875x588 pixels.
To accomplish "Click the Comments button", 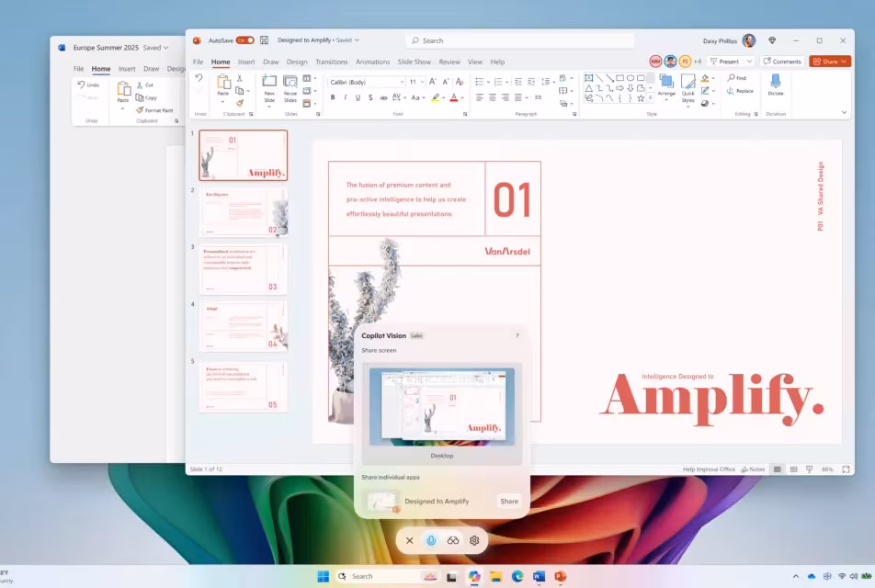I will point(782,62).
